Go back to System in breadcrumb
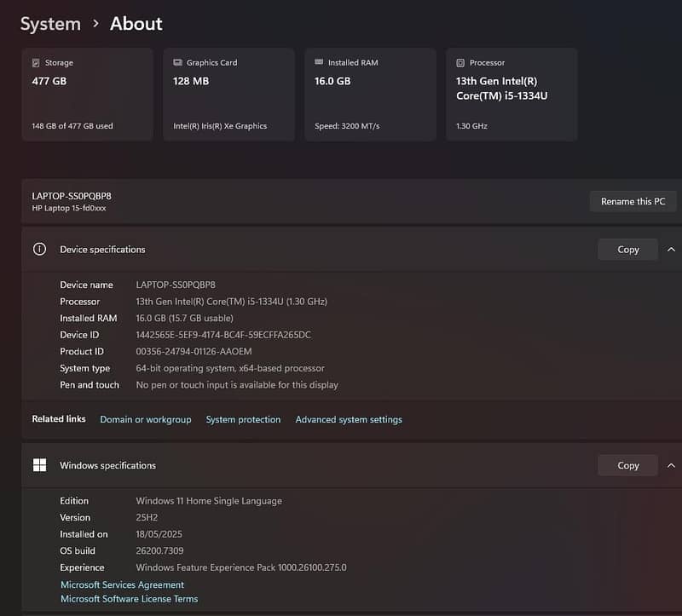The height and width of the screenshot is (616, 682). 50,24
